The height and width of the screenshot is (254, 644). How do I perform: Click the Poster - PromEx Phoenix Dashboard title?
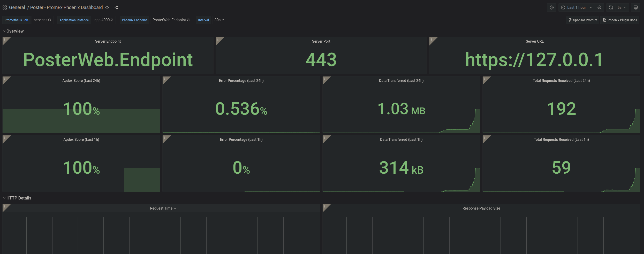click(x=66, y=7)
